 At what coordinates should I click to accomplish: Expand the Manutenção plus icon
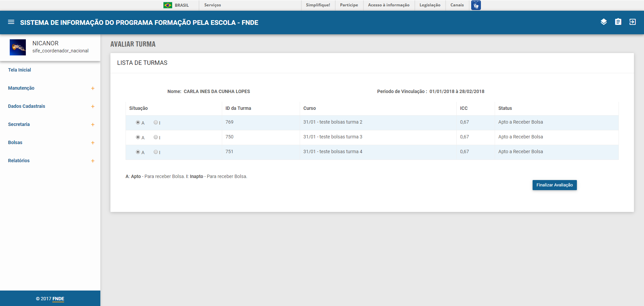pyautogui.click(x=93, y=88)
